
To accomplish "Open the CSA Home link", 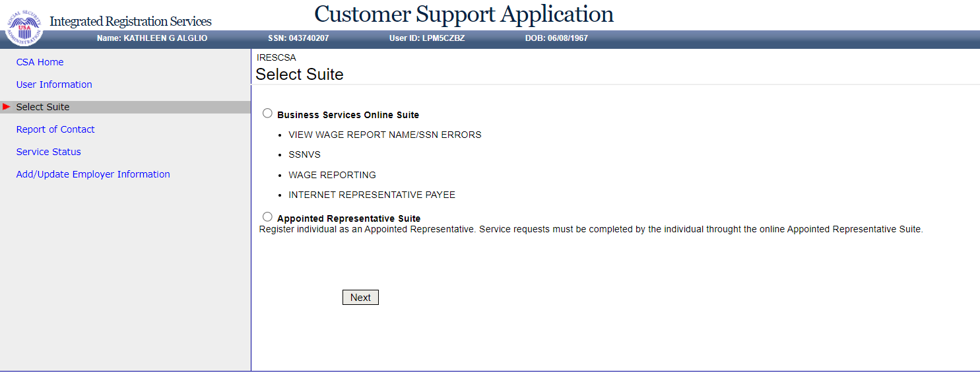I will pos(40,62).
